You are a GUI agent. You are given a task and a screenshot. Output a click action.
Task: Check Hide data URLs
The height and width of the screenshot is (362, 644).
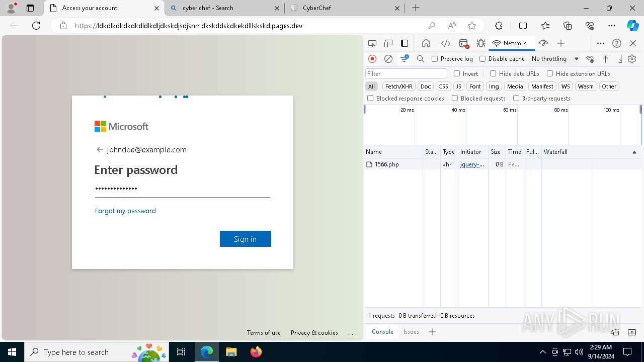(493, 73)
